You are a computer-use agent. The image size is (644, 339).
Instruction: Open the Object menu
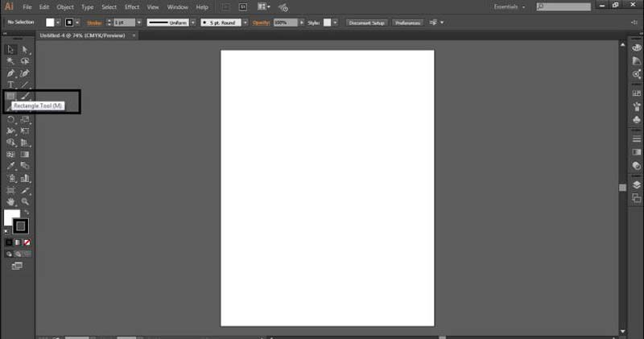(x=65, y=6)
